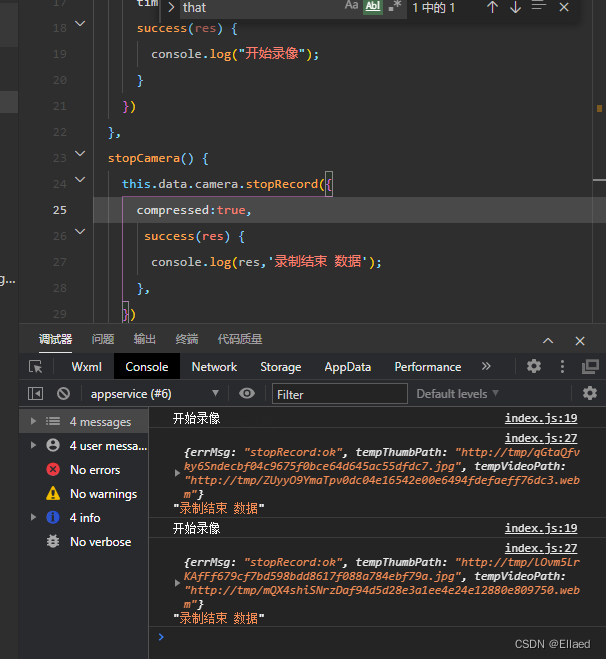Click first '开始录像' console message
606x659 pixels.
pyautogui.click(x=196, y=418)
